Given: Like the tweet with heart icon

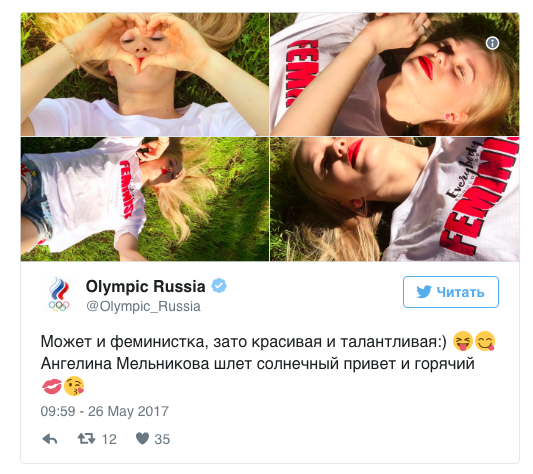Looking at the screenshot, I should click(142, 438).
